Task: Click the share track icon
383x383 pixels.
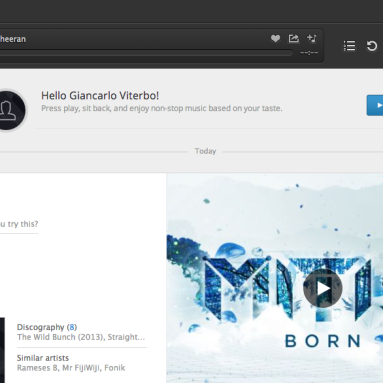Action: click(x=293, y=39)
